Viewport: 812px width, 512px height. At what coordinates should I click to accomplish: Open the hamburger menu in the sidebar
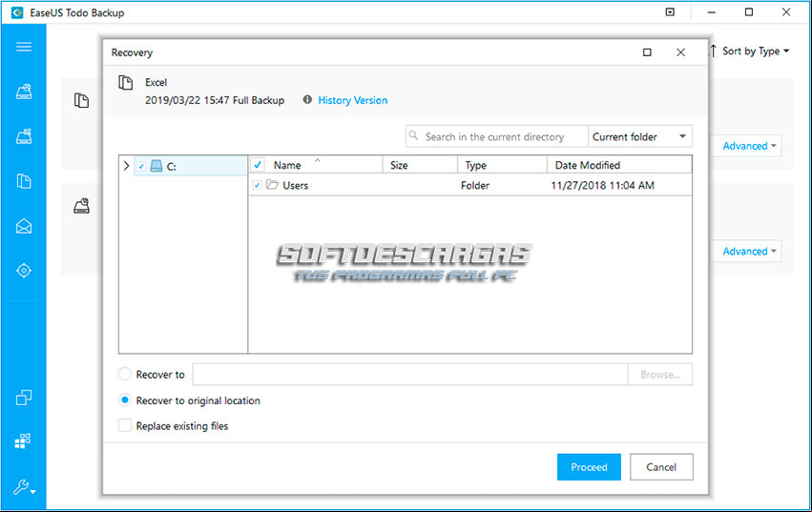(x=24, y=47)
